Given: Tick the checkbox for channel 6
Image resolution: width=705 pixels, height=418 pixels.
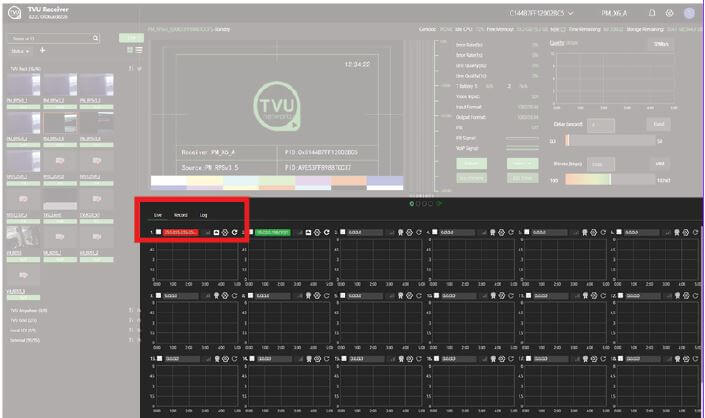Looking at the screenshot, I should (619, 232).
